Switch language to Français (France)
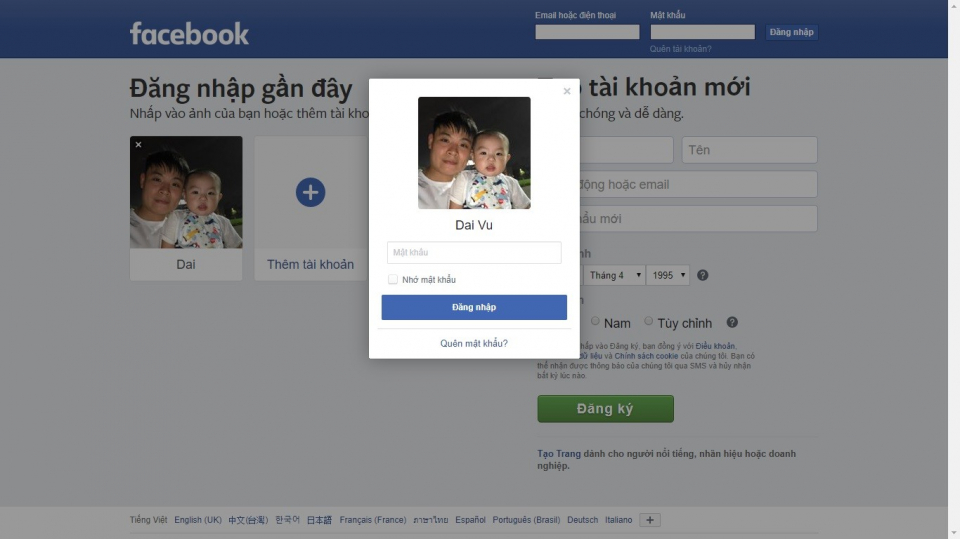The width and height of the screenshot is (960, 539). (x=373, y=520)
